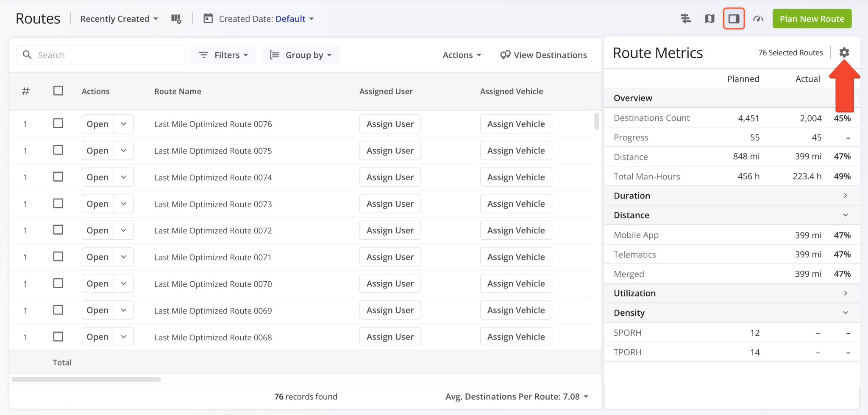Click the View Destinations icon
Image resolution: width=868 pixels, height=415 pixels.
pyautogui.click(x=505, y=55)
